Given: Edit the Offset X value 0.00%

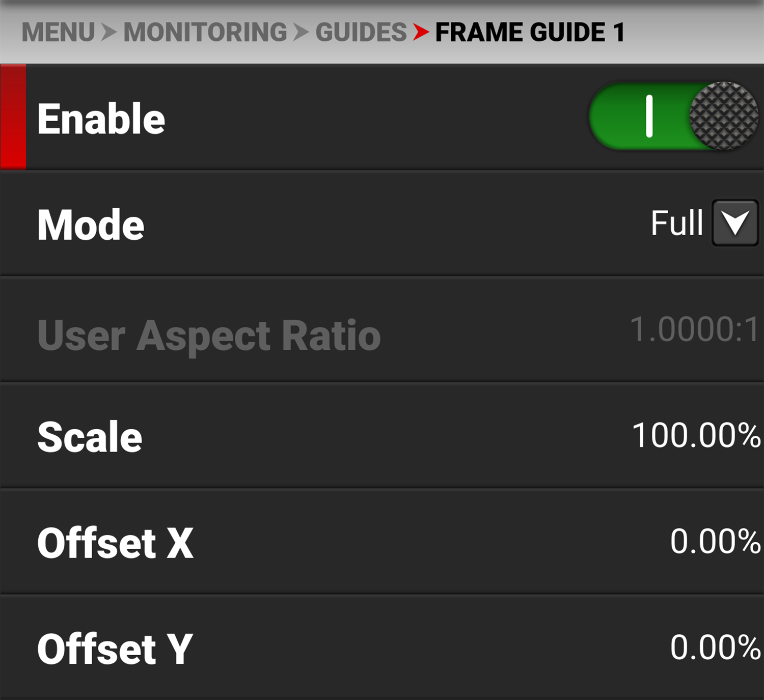Looking at the screenshot, I should tap(715, 541).
